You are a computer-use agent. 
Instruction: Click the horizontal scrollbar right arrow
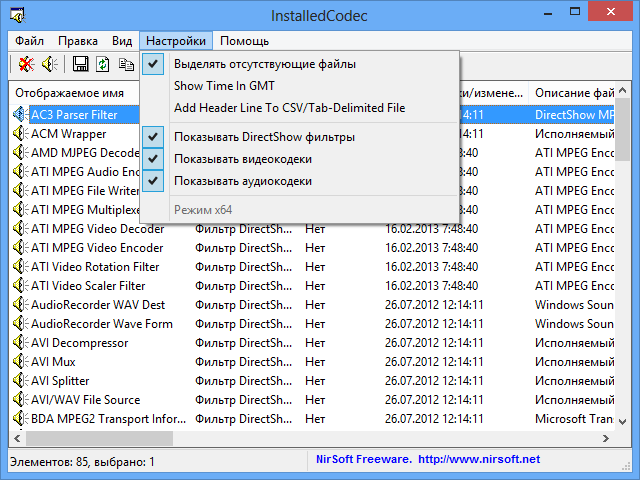click(606, 438)
